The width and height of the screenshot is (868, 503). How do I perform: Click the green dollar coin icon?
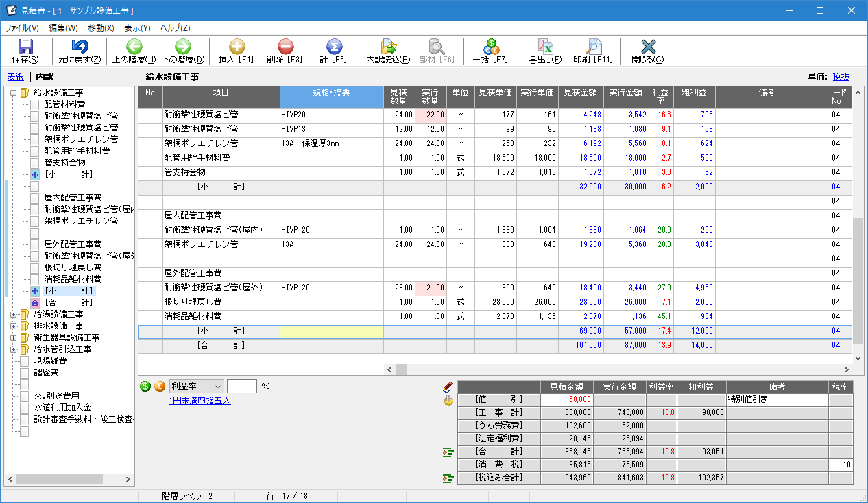[145, 386]
